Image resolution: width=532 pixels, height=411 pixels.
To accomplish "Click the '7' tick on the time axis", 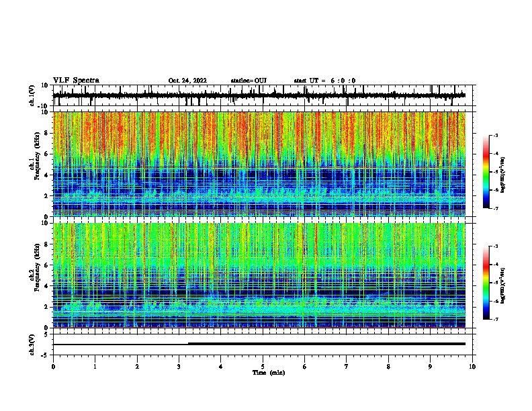I will 347,367.
